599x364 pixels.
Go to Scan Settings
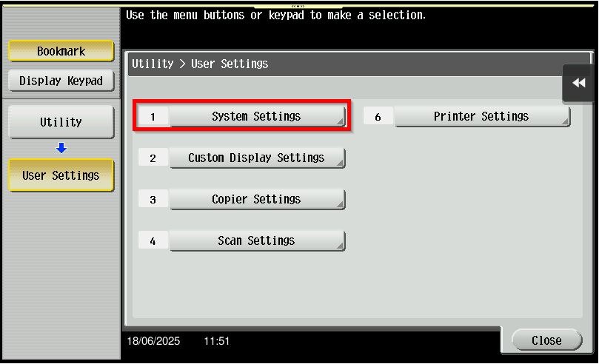click(257, 240)
